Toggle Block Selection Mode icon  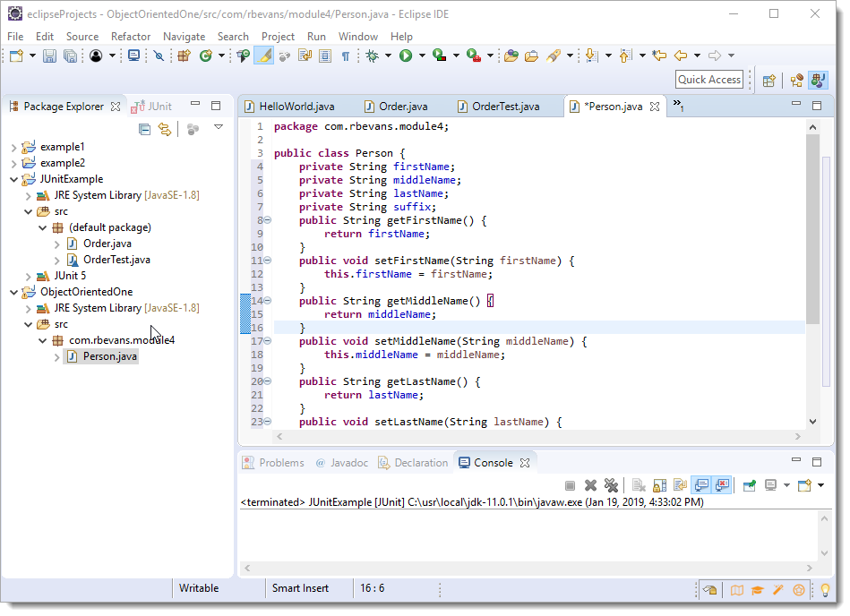point(325,56)
